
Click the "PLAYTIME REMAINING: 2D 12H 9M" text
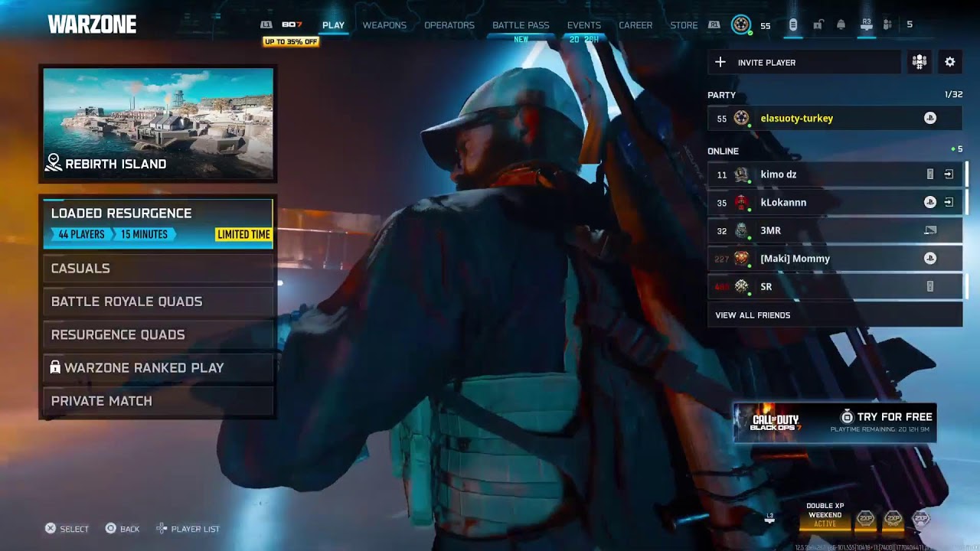click(x=880, y=430)
